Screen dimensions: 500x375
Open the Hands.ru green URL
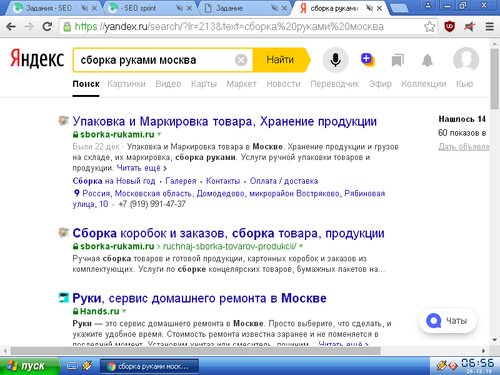point(99,311)
